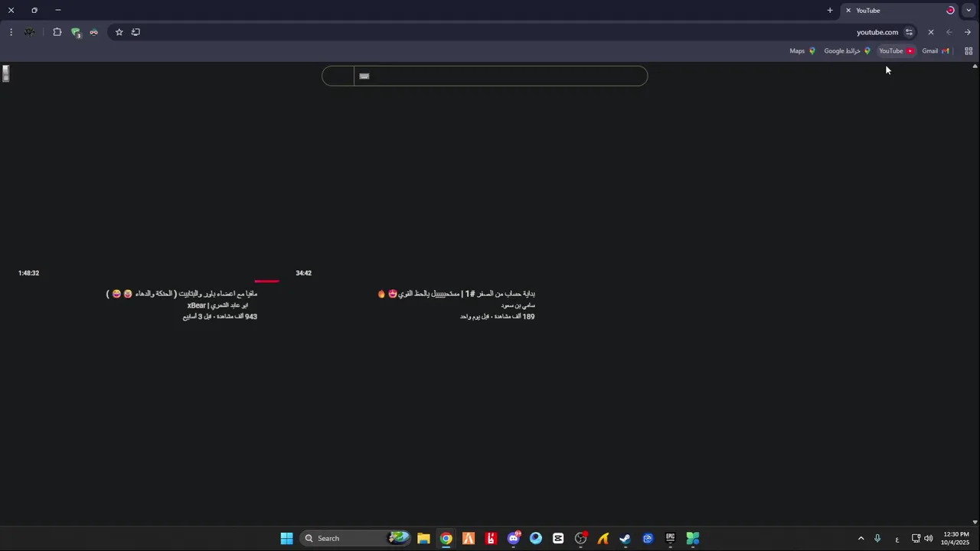980x551 pixels.
Task: Open the Maps bookmark
Action: coord(802,51)
